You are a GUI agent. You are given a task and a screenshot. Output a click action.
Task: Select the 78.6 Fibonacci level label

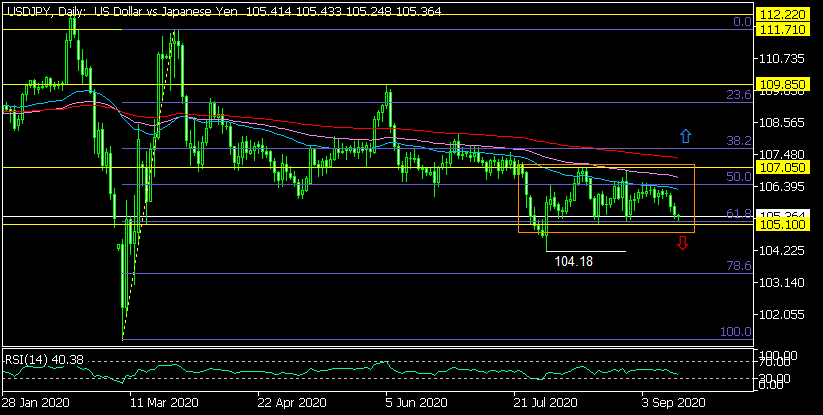pyautogui.click(x=739, y=266)
